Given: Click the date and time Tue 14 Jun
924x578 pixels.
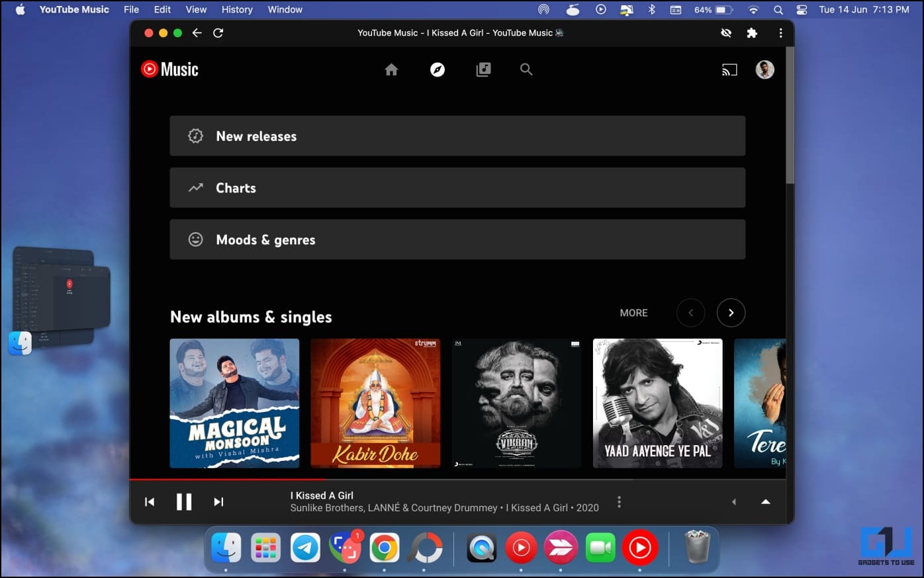Looking at the screenshot, I should [864, 9].
